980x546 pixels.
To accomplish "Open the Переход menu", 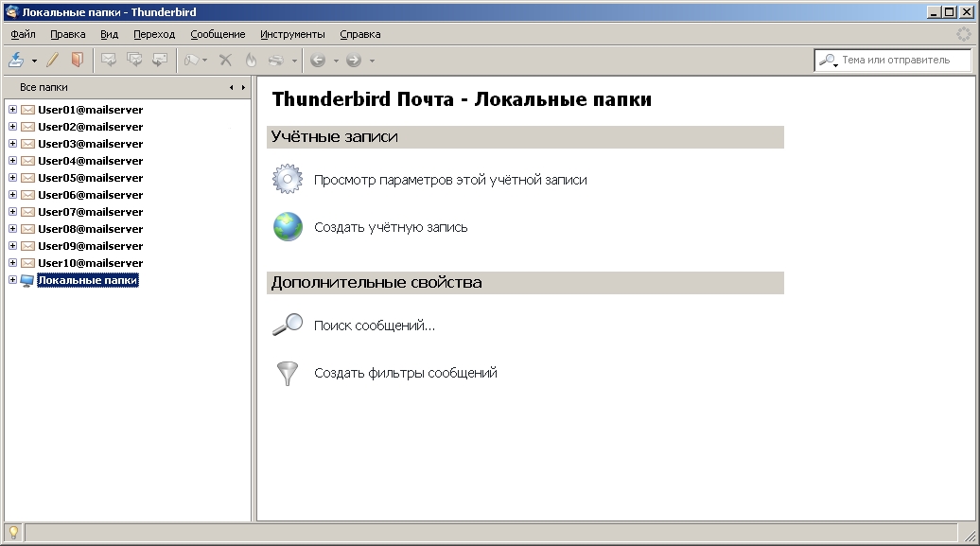I will [154, 34].
